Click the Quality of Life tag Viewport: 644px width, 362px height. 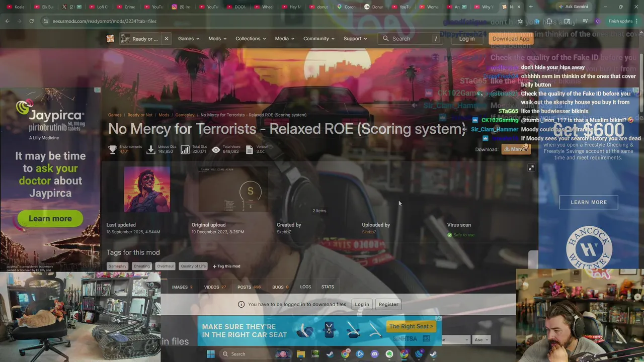[193, 266]
